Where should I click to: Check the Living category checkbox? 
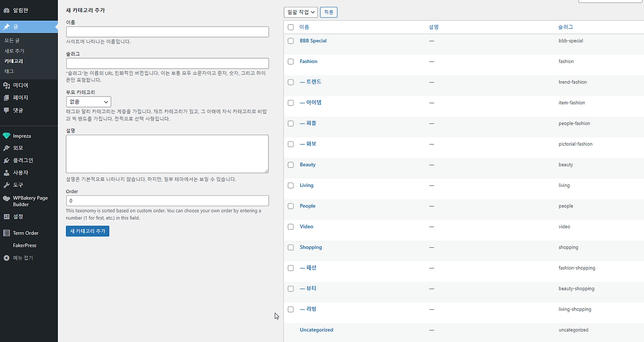[291, 185]
